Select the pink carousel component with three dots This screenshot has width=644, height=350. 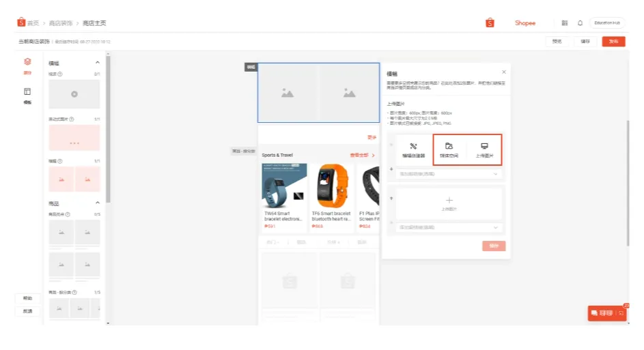coord(74,138)
